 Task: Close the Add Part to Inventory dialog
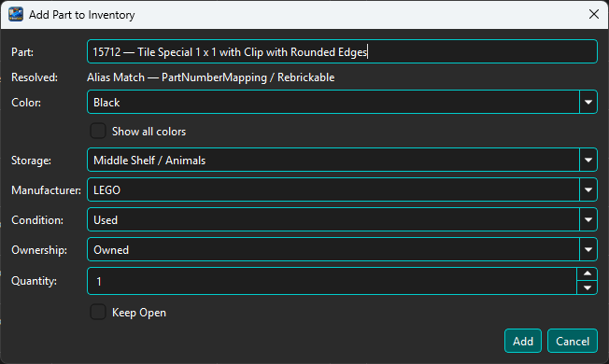point(593,14)
